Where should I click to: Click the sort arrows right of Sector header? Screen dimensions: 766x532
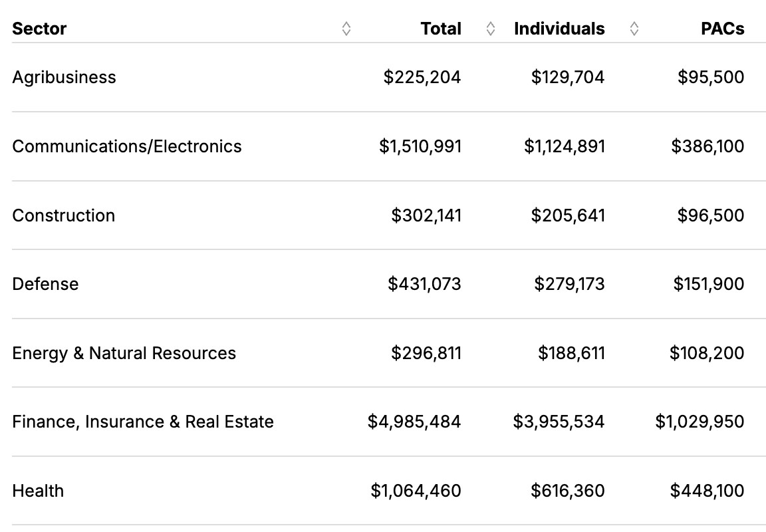tap(346, 29)
